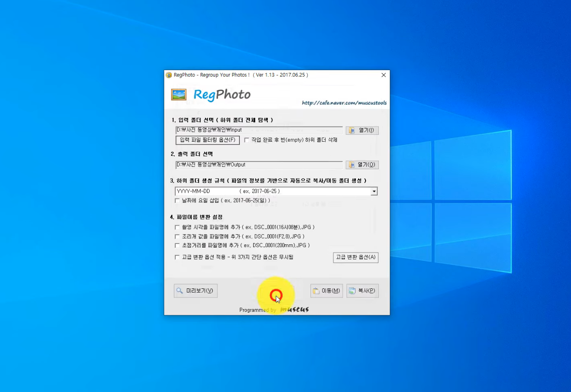Click the magnifier icon on preview button

tap(180, 291)
